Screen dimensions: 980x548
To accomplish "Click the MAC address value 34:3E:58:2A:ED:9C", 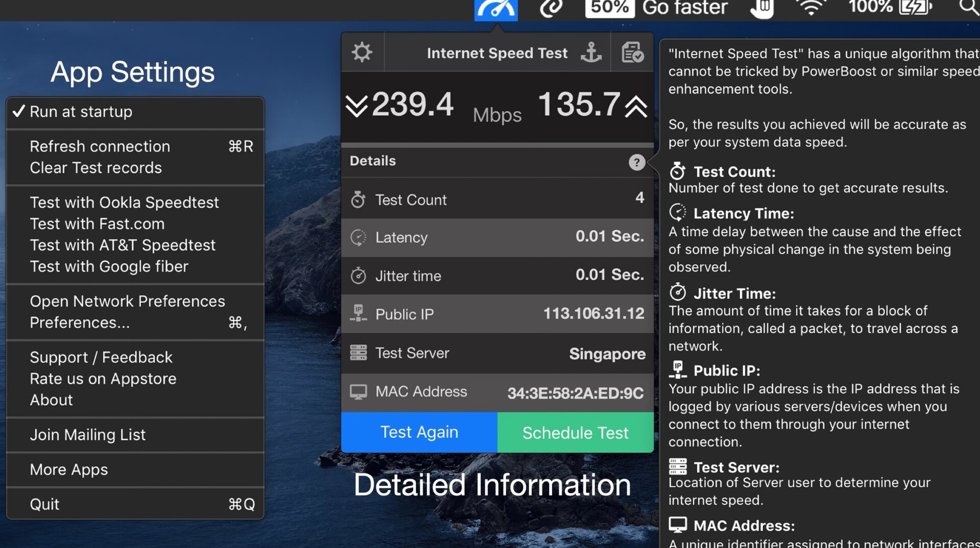I will click(575, 393).
